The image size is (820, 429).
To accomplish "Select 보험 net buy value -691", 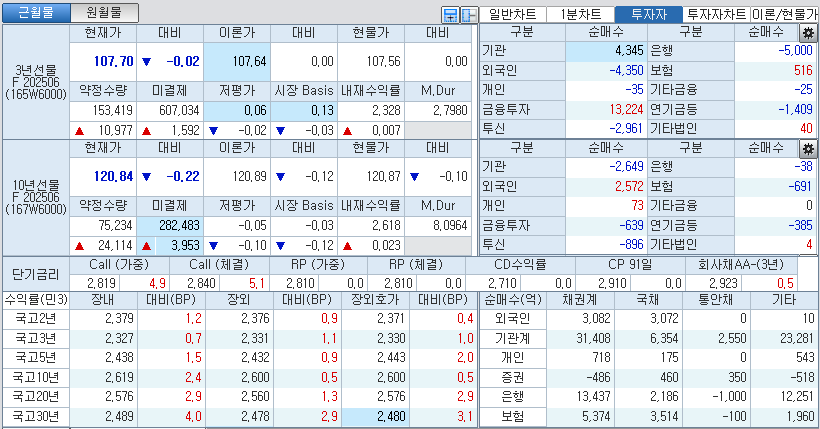I will pos(775,186).
